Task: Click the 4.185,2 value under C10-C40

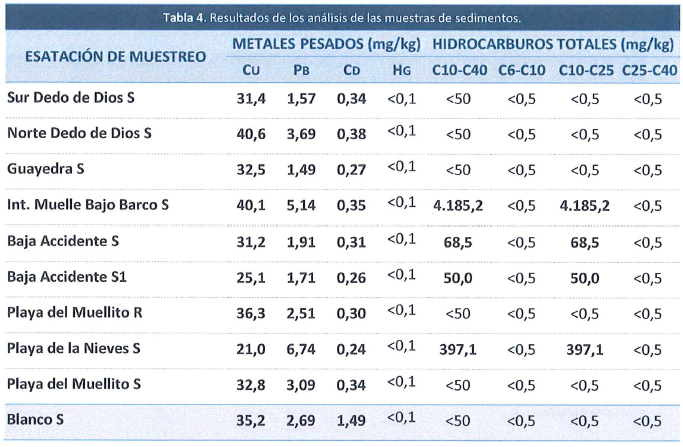Action: click(x=458, y=205)
